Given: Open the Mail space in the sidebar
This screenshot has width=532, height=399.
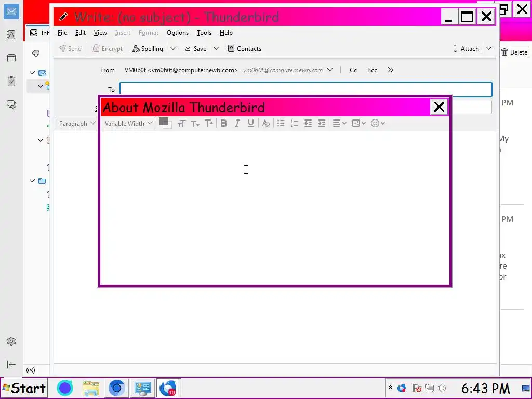Looking at the screenshot, I should point(11,11).
